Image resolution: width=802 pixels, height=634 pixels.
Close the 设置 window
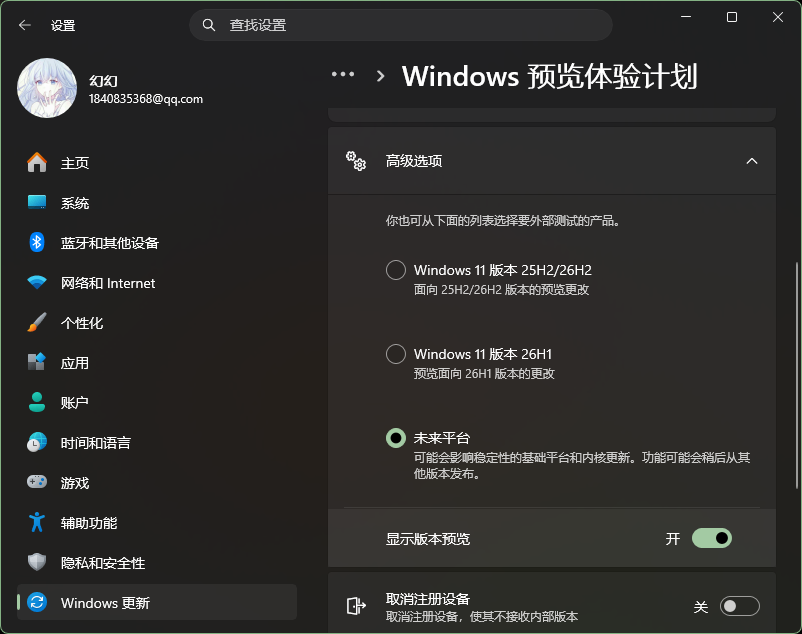coord(778,17)
